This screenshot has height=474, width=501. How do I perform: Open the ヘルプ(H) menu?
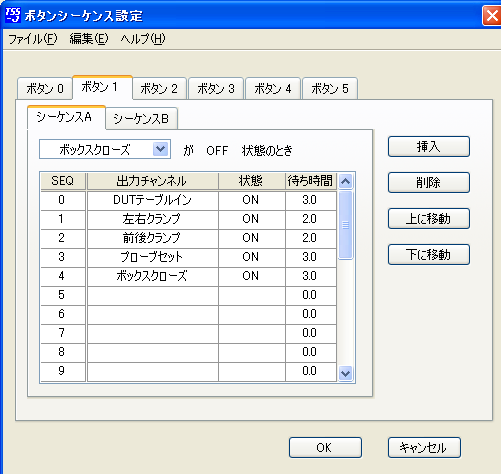[143, 39]
